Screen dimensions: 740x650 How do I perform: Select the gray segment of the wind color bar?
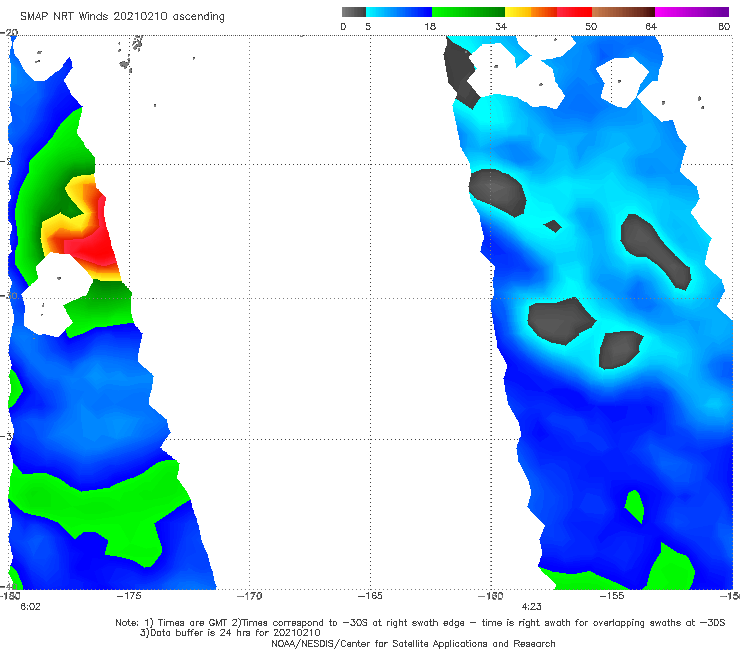[354, 12]
